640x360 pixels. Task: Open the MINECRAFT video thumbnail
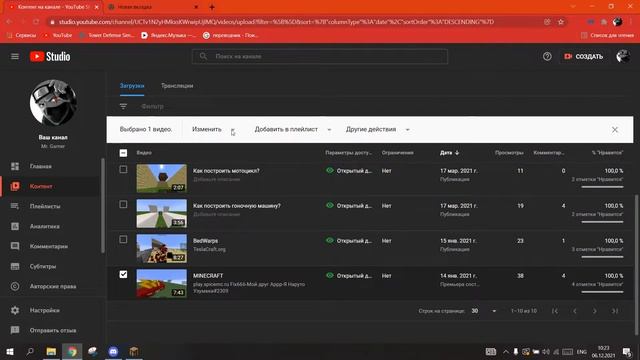point(162,284)
